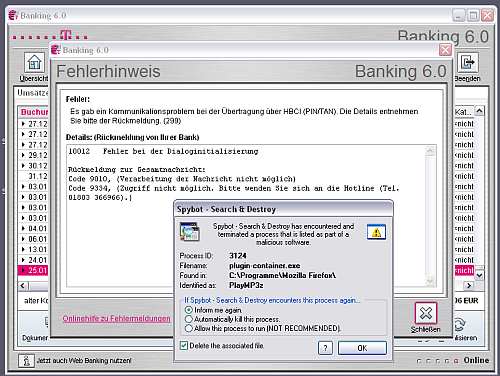Image resolution: width=500 pixels, height=376 pixels.
Task: Click the refresh arrows icon at bottom right
Action: click(459, 324)
